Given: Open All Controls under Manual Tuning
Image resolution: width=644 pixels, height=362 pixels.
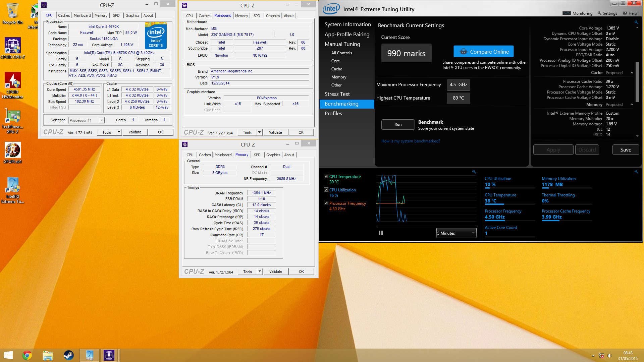Looking at the screenshot, I should [341, 53].
